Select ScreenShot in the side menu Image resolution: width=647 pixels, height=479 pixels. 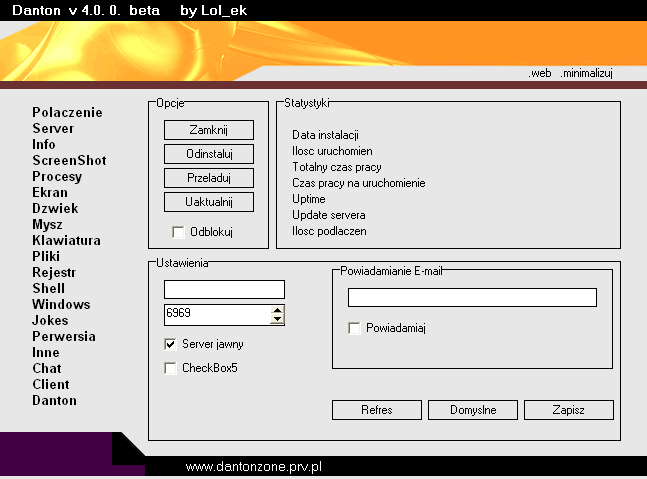click(69, 161)
